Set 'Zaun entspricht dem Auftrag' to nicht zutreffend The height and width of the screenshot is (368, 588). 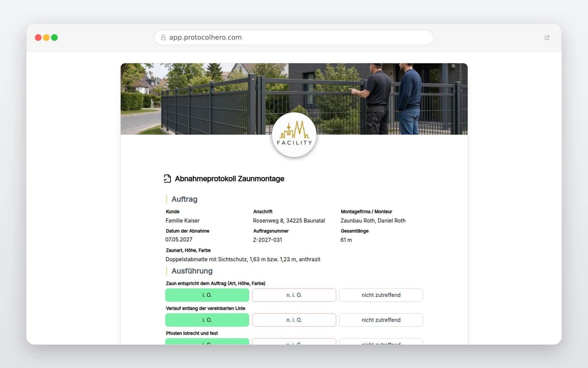click(x=381, y=295)
